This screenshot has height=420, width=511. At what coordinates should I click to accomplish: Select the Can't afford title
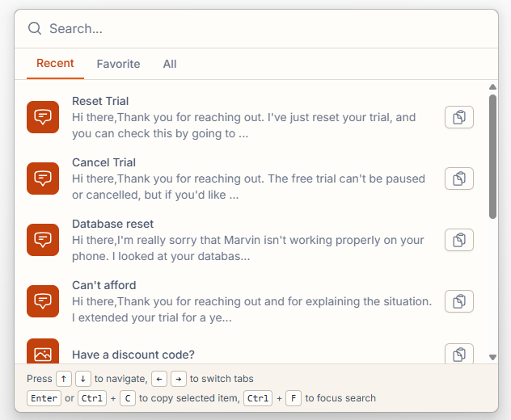[104, 285]
